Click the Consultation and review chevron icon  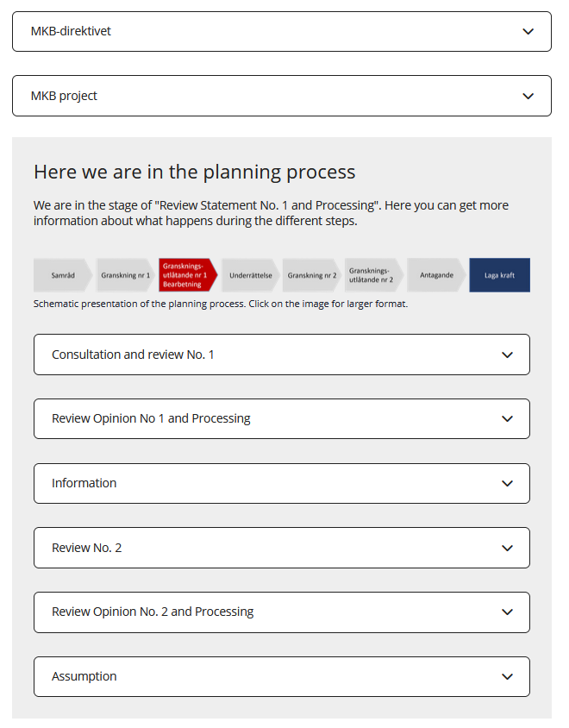pyautogui.click(x=508, y=355)
